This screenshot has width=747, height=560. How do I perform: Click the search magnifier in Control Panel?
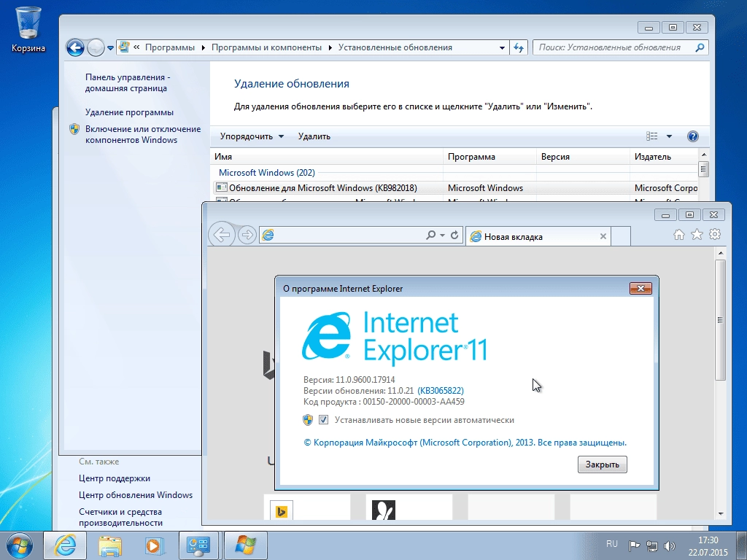(700, 47)
